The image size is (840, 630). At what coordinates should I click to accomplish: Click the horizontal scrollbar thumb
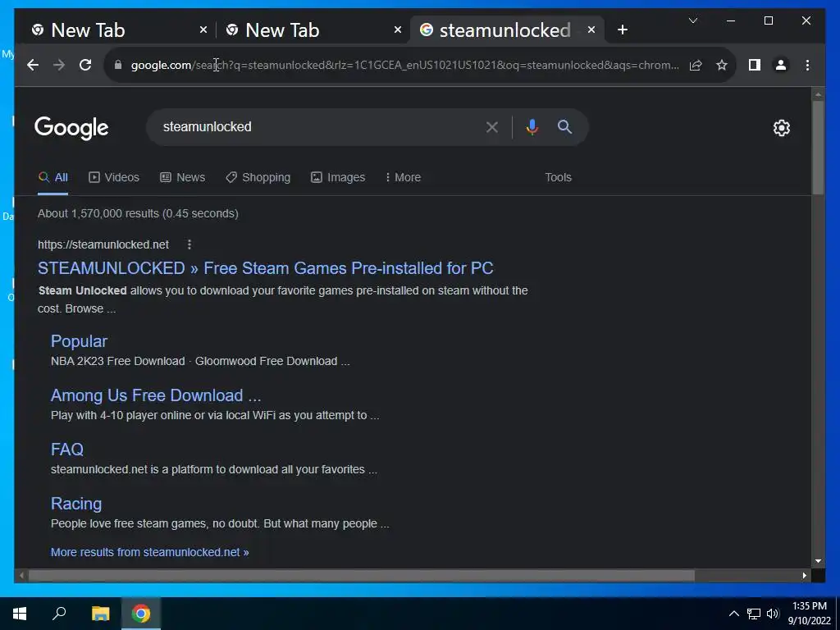pyautogui.click(x=362, y=575)
